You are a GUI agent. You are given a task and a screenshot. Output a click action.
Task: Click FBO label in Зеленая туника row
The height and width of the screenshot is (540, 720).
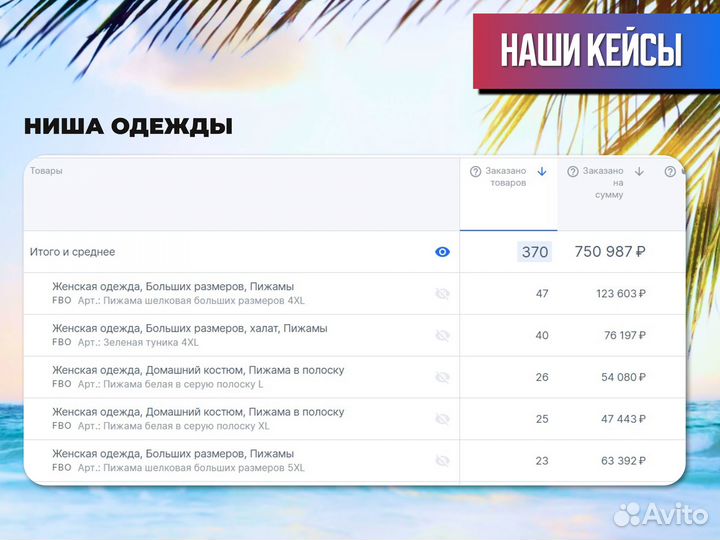pyautogui.click(x=62, y=342)
